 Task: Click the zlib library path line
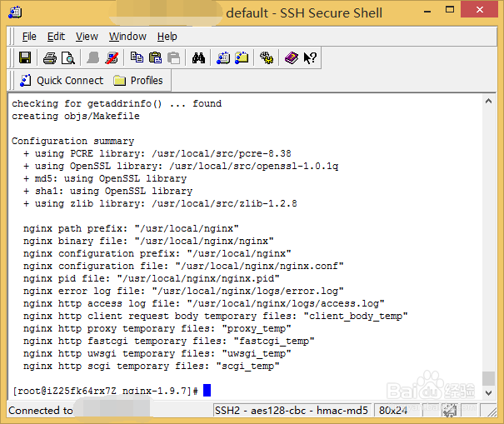(160, 203)
